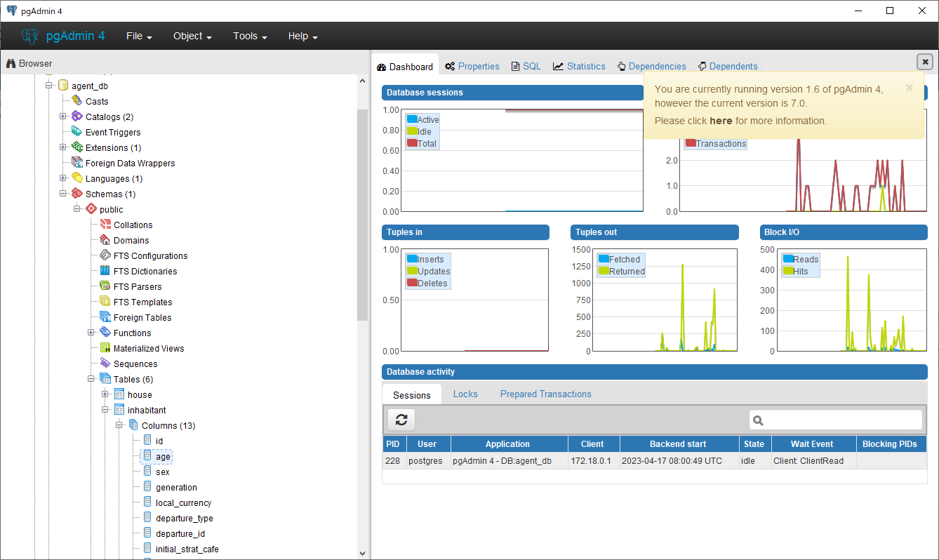Switch to the Statistics tab
Screen dimensions: 939x560
pos(579,67)
